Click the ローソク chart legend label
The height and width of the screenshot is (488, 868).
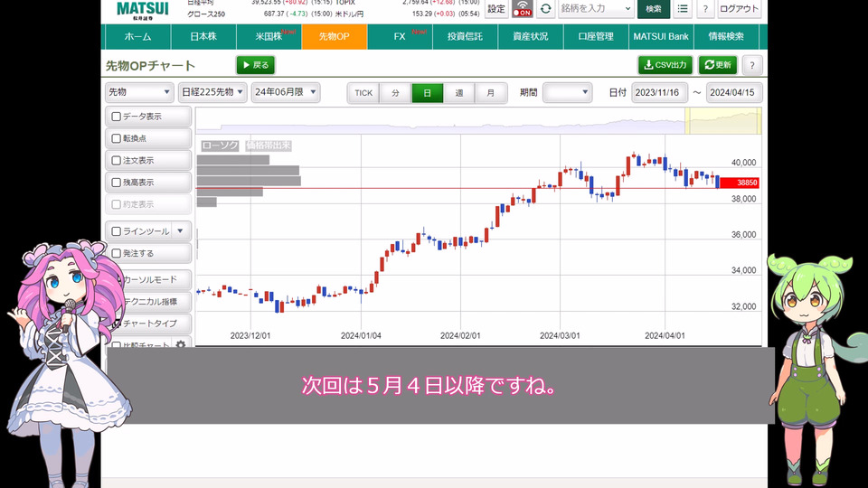[x=220, y=145]
